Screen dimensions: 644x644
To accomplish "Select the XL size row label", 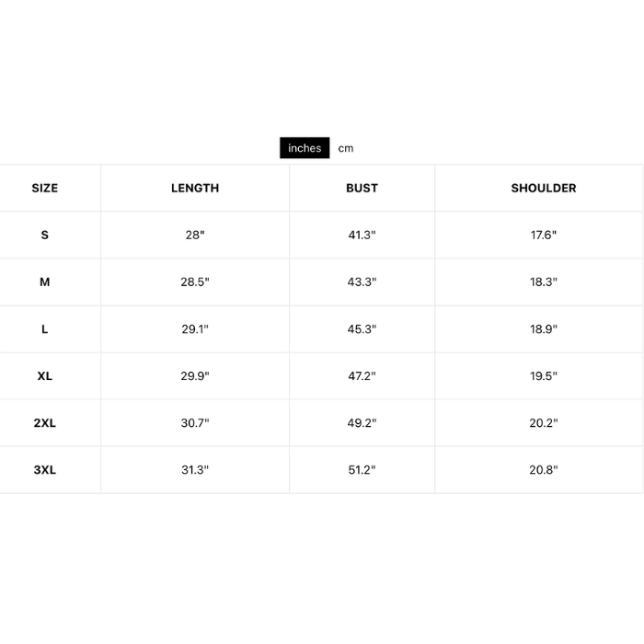I will click(x=44, y=376).
